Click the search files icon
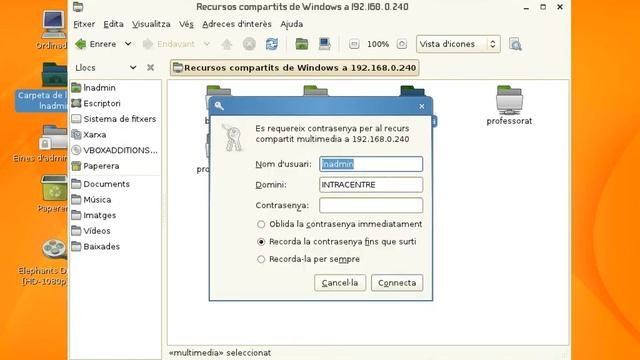 (515, 44)
